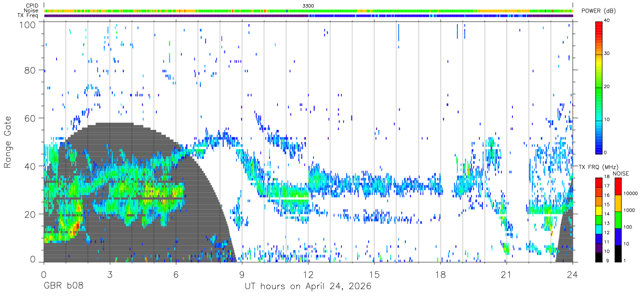Click the 6 tick on the UT hours axis
This screenshot has height=297, width=644.
[176, 273]
